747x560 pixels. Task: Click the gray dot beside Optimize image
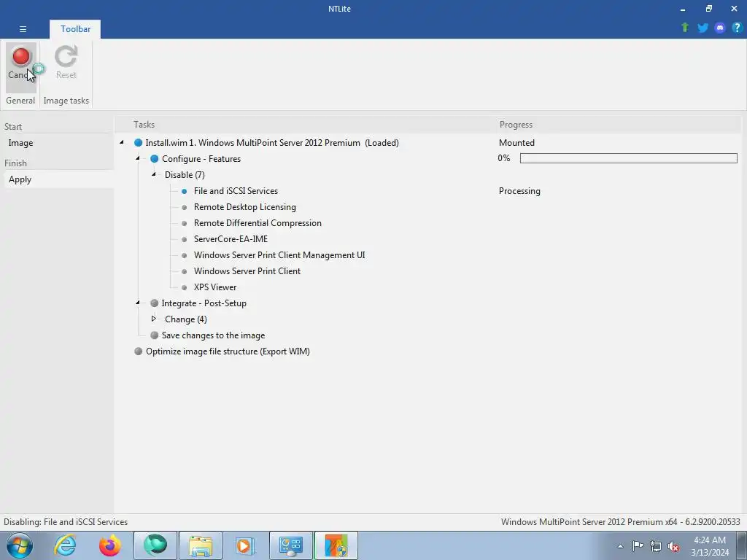coord(138,351)
